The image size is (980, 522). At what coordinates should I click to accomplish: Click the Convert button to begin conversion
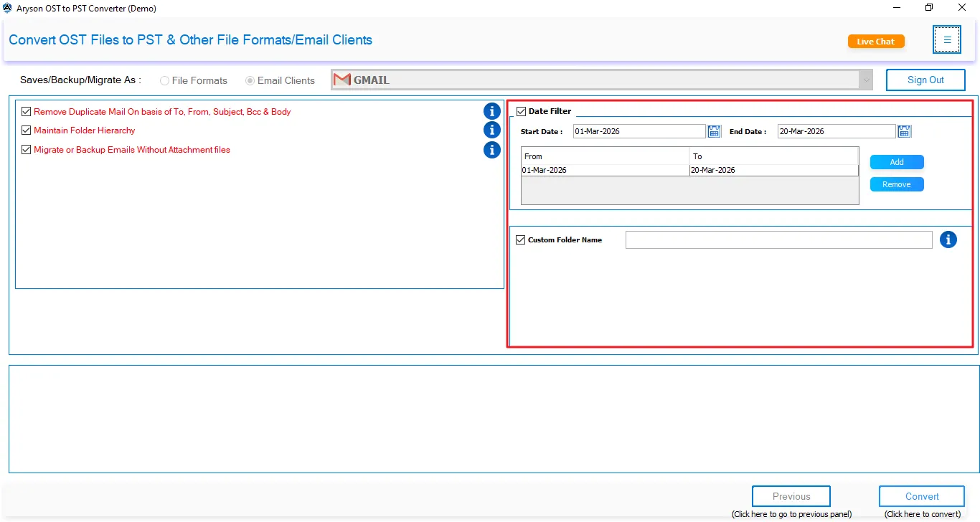pyautogui.click(x=921, y=495)
